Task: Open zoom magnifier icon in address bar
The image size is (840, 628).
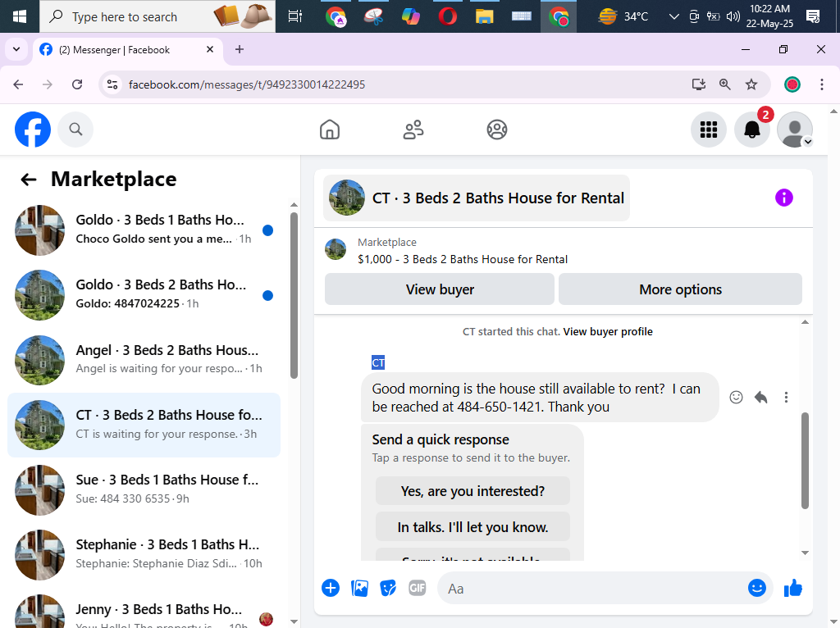Action: coord(725,84)
